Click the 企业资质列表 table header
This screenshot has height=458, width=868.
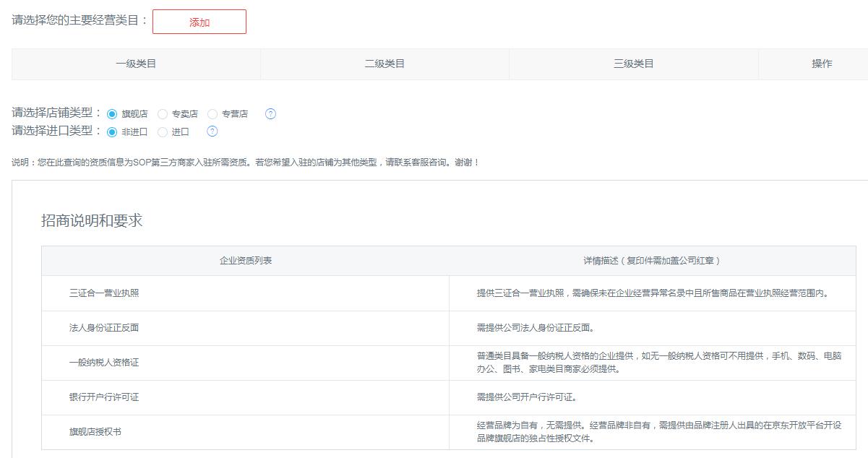tap(246, 261)
